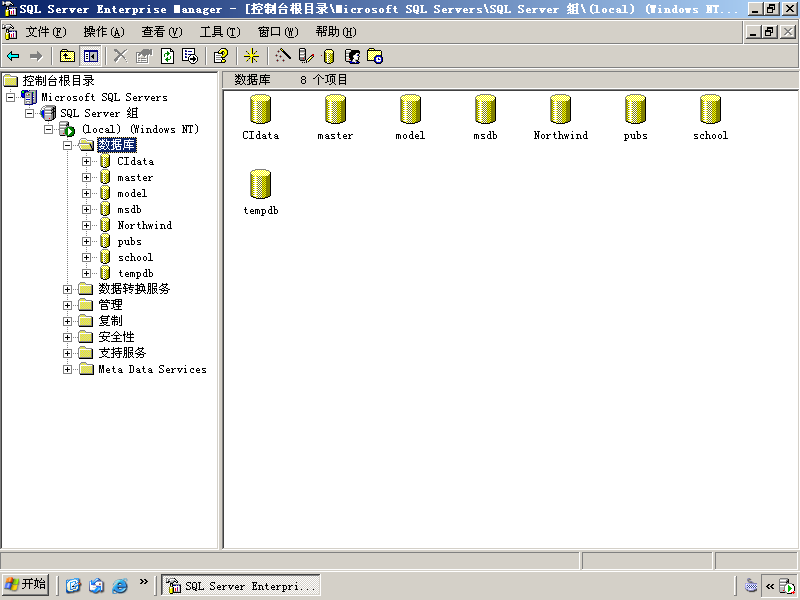This screenshot has height=600, width=800.
Task: Open the 工具(T) menu
Action: [220, 32]
